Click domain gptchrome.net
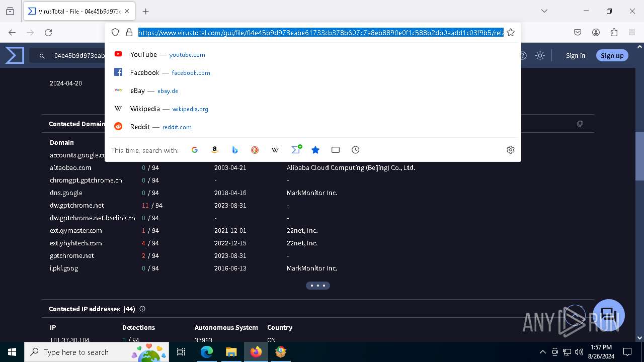Screen dimensions: 644x362 pyautogui.click(x=72, y=255)
